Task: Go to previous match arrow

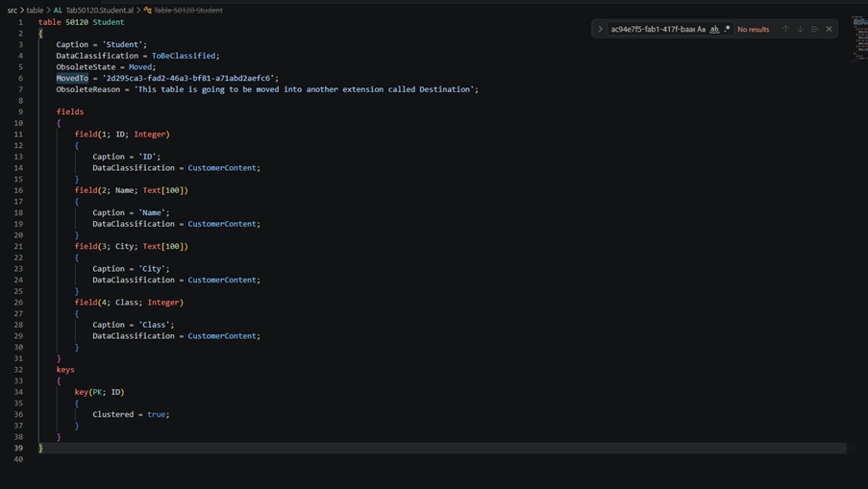Action: pyautogui.click(x=785, y=30)
